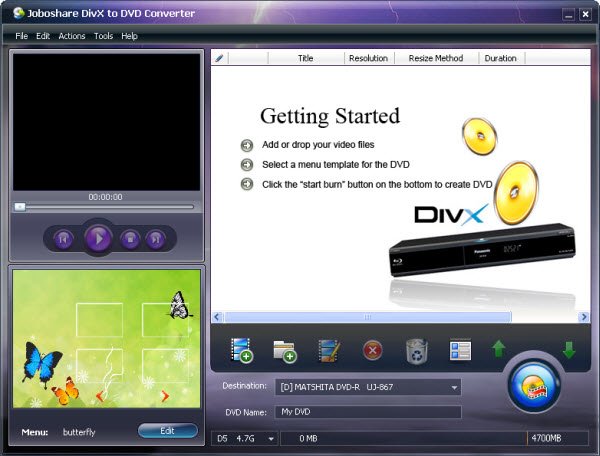Click the 4700MB capacity label
The image size is (600, 456).
(x=546, y=438)
